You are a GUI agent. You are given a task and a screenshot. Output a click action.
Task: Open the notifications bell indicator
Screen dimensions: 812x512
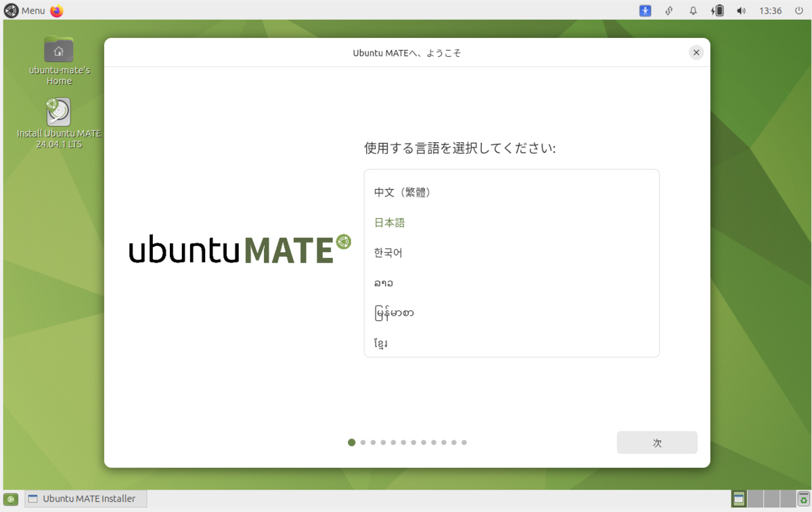(x=693, y=11)
